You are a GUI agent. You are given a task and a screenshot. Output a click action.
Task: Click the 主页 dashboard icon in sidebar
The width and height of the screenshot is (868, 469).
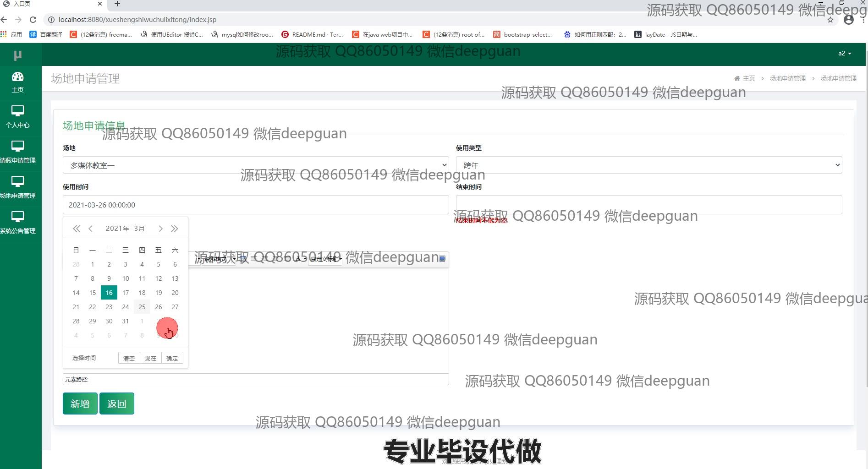pyautogui.click(x=17, y=77)
